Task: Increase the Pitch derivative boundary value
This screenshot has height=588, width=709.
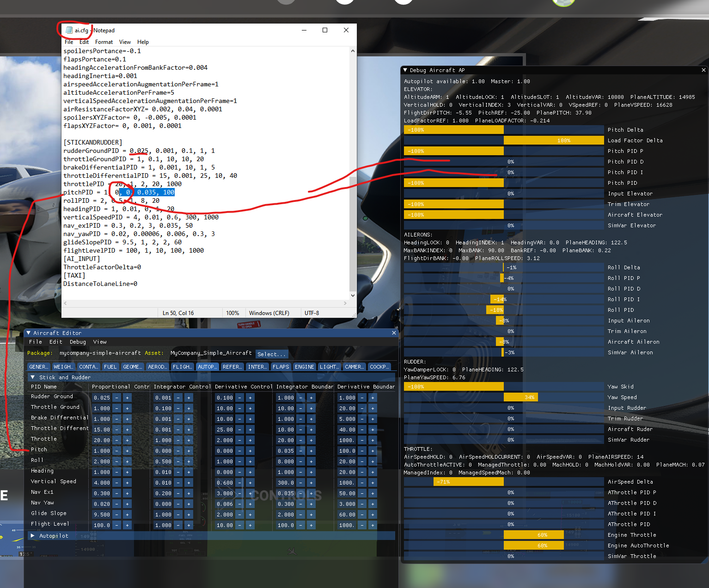Action: click(373, 450)
